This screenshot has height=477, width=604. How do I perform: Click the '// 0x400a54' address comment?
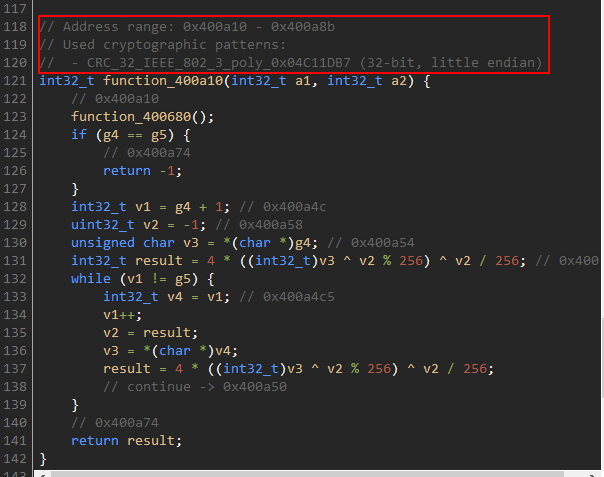click(371, 243)
